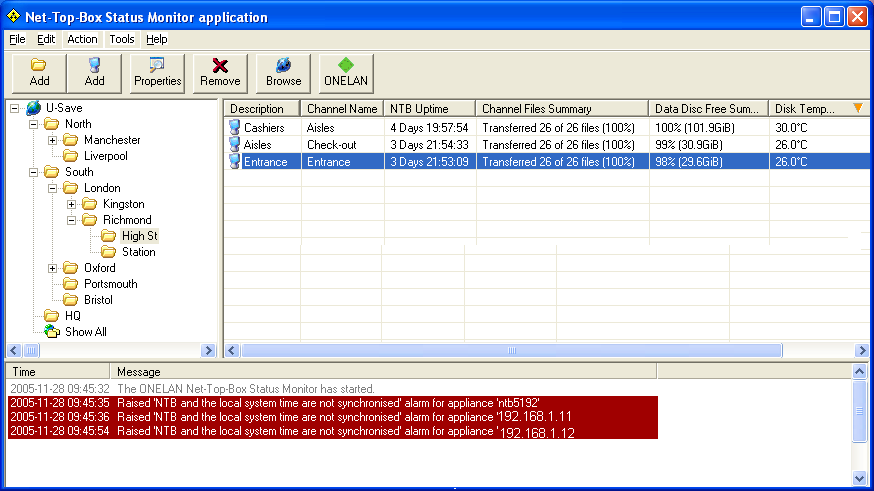
Task: Expand the Manchester folder node
Action: click(52, 140)
